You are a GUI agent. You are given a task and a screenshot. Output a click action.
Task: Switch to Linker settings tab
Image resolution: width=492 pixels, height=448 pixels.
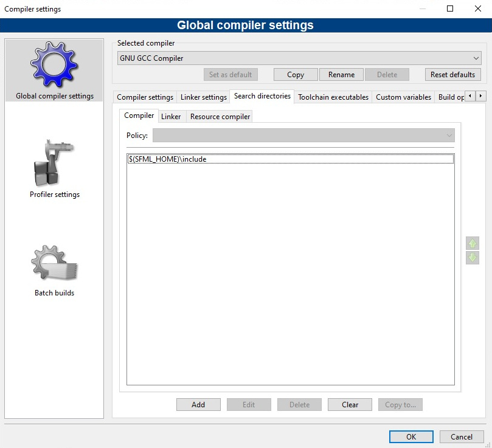pos(203,97)
